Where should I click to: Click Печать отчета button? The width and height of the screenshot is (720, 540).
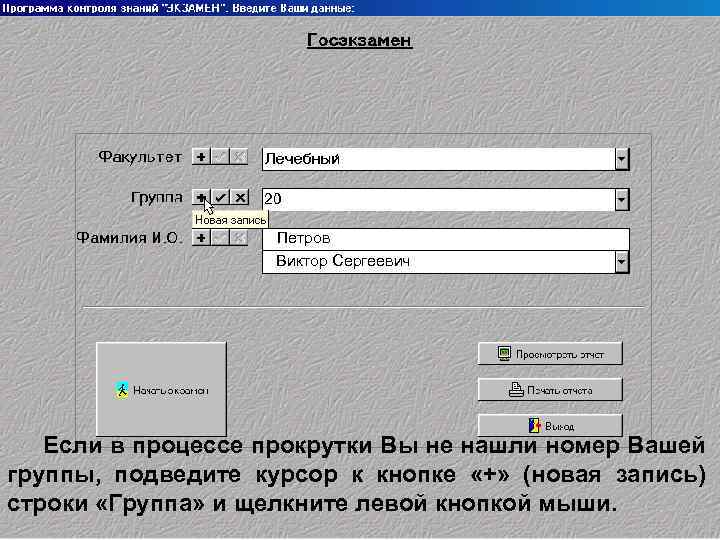[550, 390]
